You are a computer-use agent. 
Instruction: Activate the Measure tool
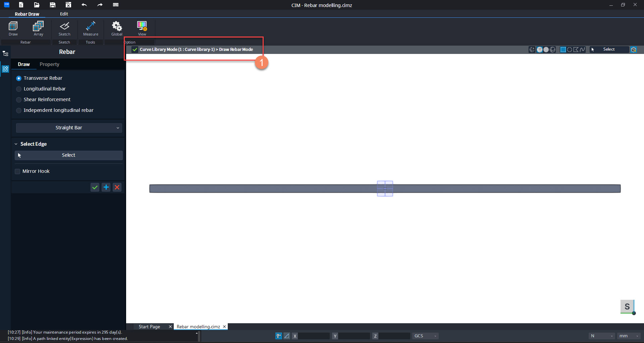(x=91, y=28)
